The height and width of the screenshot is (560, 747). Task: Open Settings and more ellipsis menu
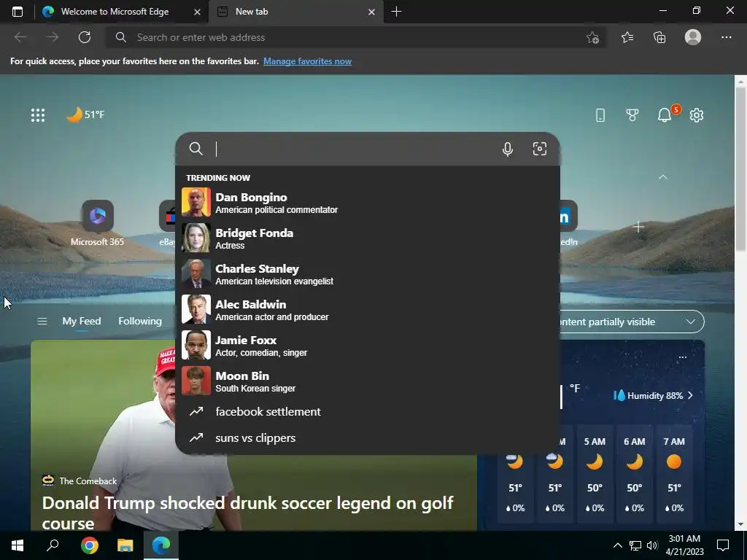point(726,37)
